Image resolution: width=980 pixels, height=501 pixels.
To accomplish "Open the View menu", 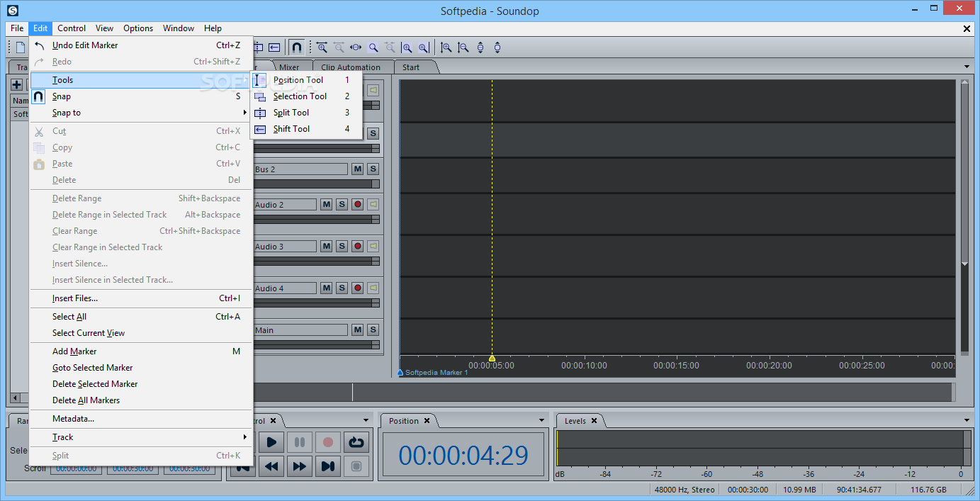I will (104, 28).
